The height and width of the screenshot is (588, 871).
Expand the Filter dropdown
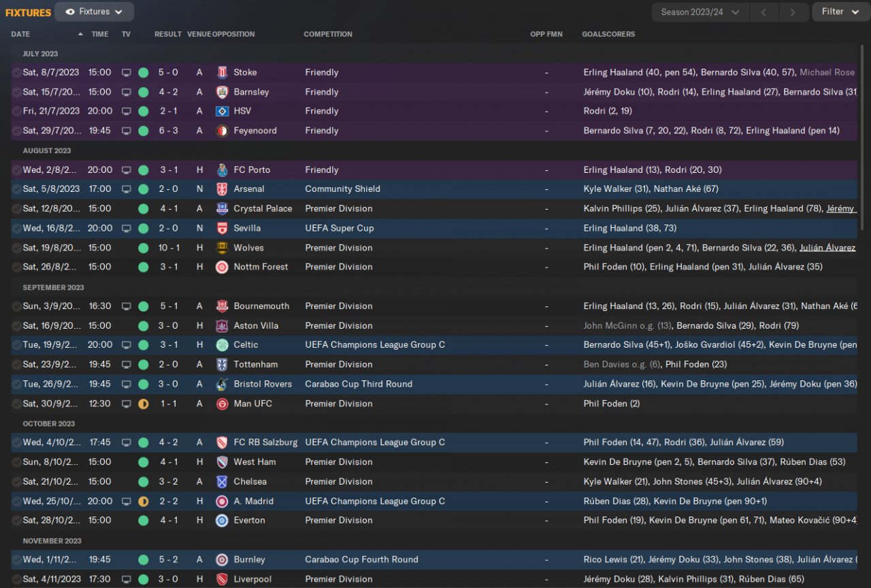840,12
